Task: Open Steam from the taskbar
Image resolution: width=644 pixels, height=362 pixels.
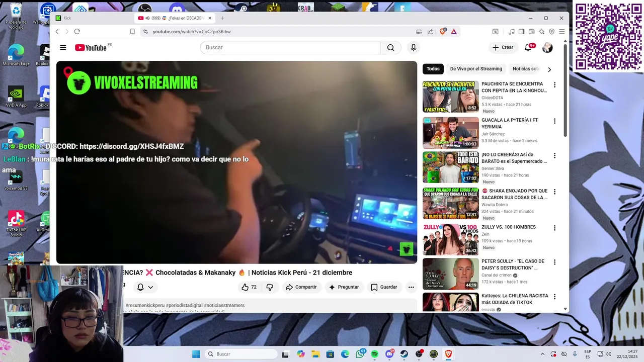Action: 404,354
